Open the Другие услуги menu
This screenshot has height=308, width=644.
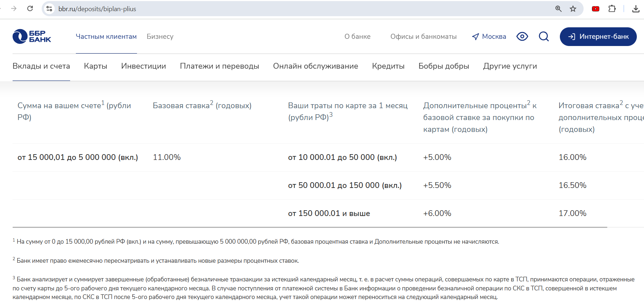(x=510, y=66)
